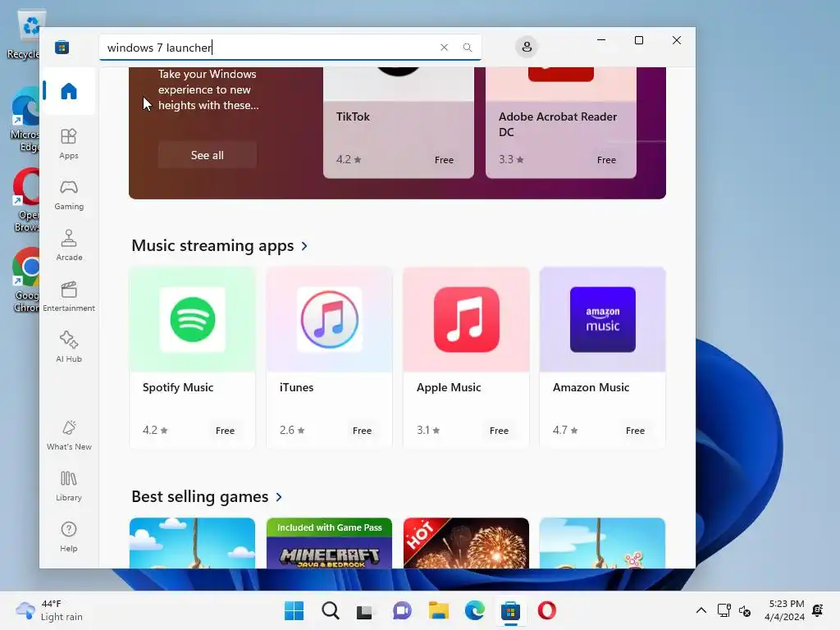Open notifications bell in system tray
840x630 pixels.
pos(818,610)
